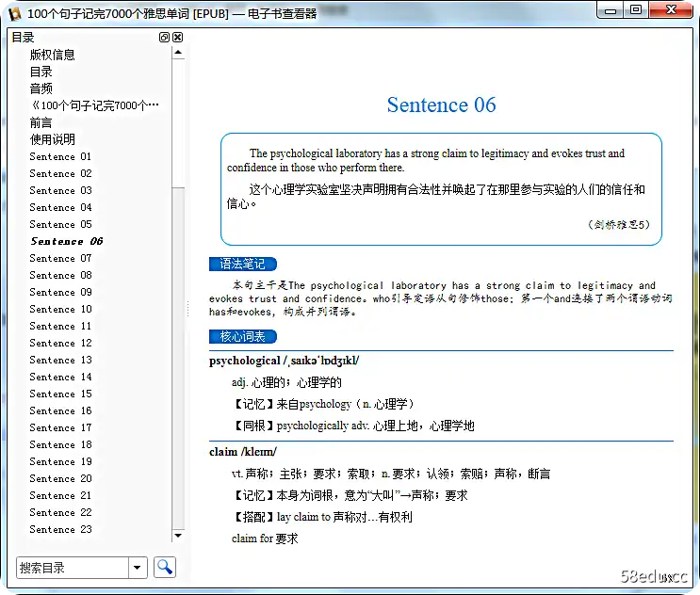Click the 'lay claim to' collocation line

322,517
